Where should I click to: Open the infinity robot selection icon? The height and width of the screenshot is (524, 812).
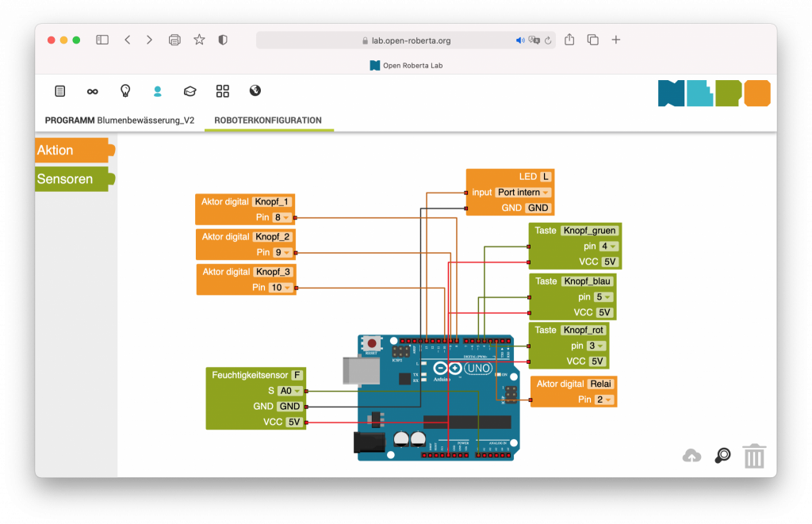click(x=93, y=91)
